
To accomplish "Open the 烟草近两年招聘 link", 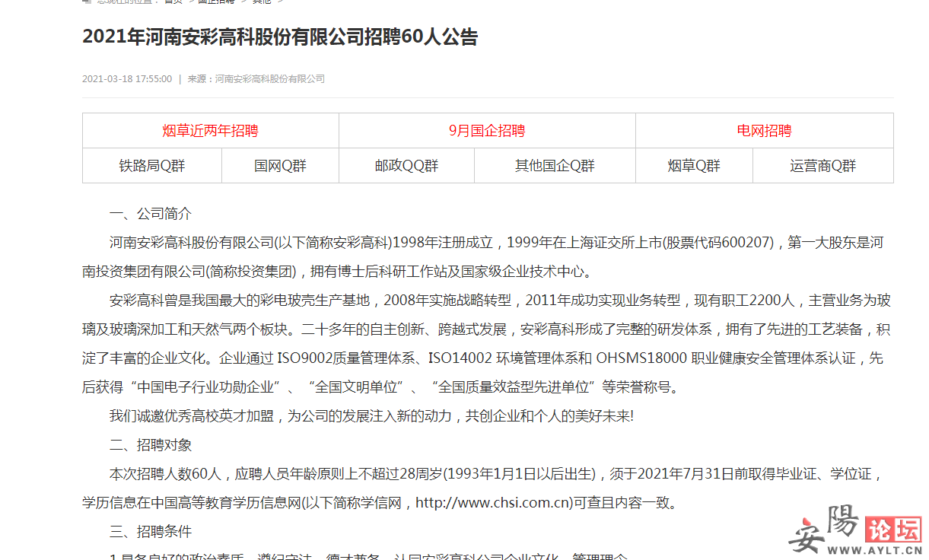I will [210, 131].
